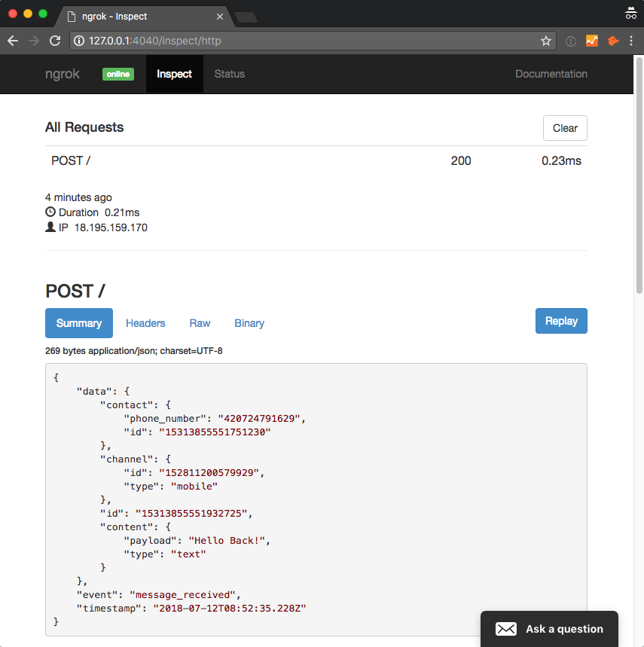This screenshot has width=644, height=647.
Task: Click the grey circular extension icon
Action: click(571, 41)
